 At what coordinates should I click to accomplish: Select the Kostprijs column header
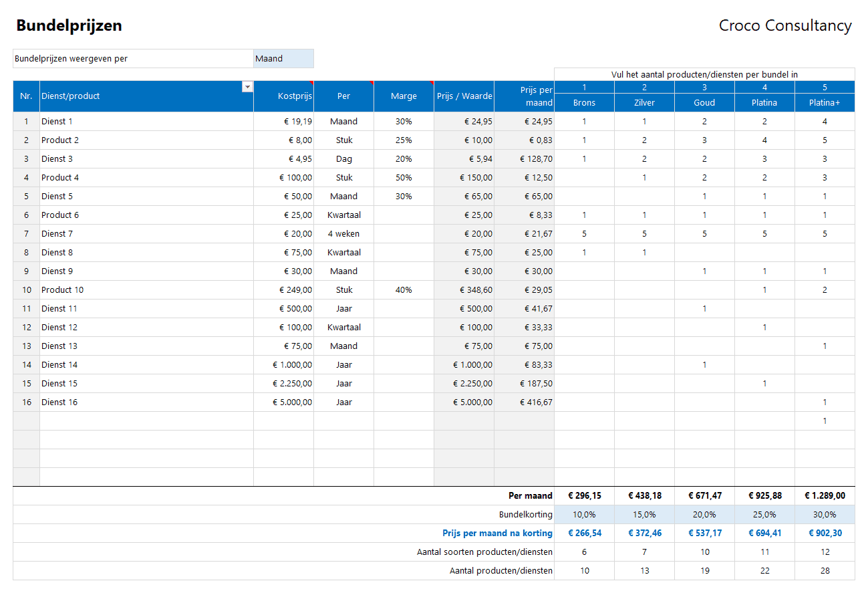click(x=283, y=96)
